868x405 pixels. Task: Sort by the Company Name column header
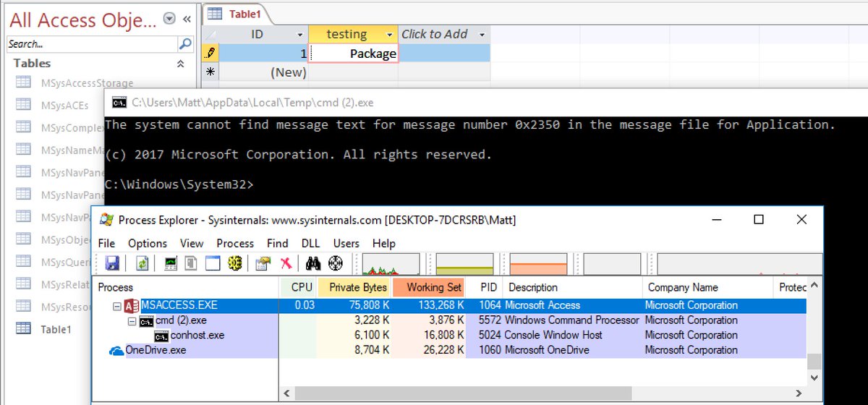click(707, 287)
